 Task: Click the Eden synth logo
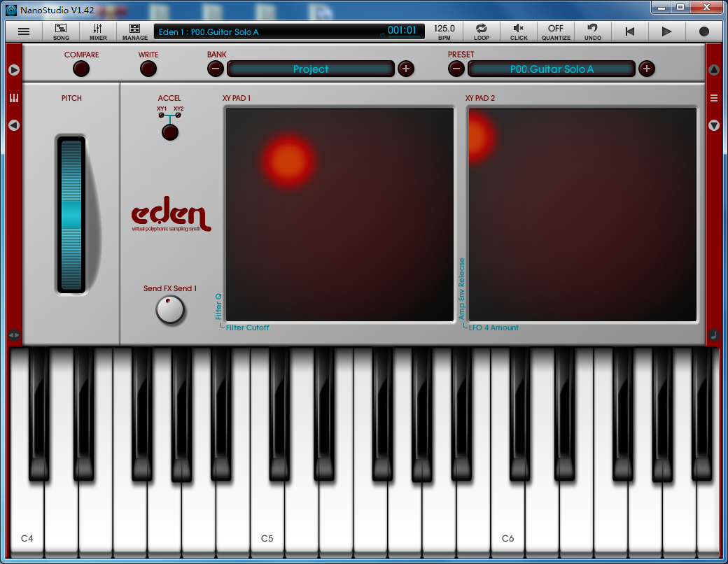pos(171,214)
